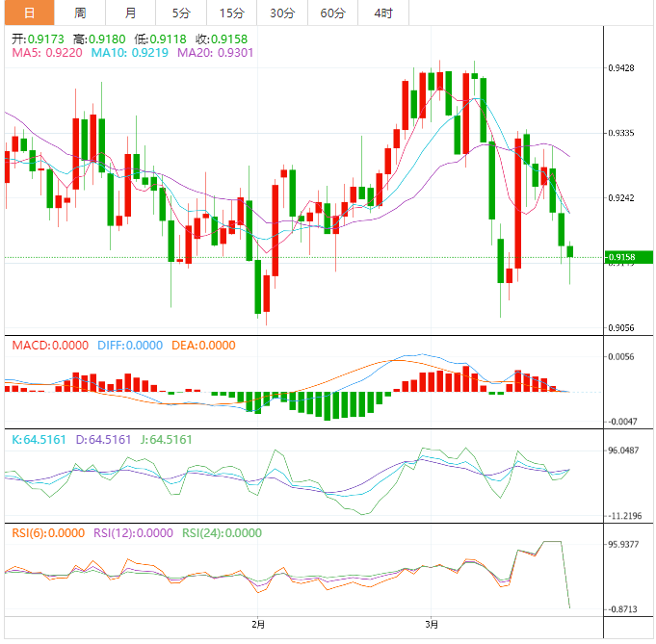
Task: Click the 3月 date marker on time axis
Action: pos(431,623)
